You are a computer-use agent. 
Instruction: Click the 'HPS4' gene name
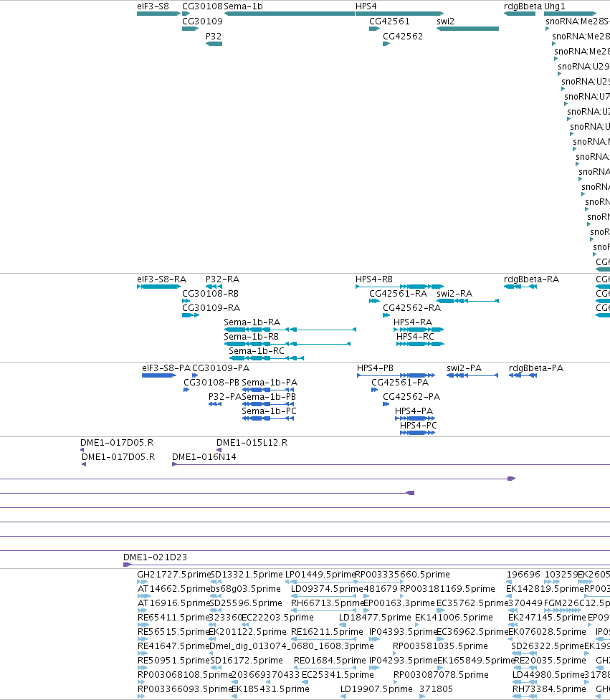click(x=366, y=6)
